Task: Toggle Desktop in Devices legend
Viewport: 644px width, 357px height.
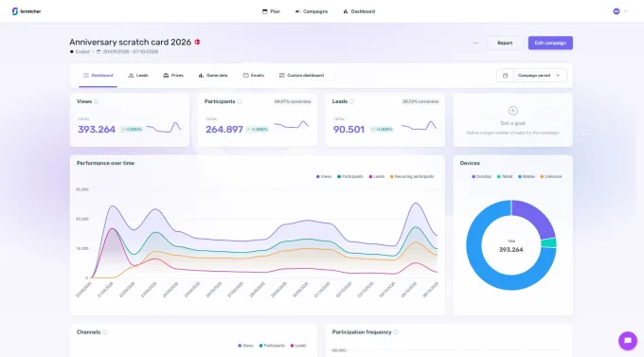Action: pos(481,177)
